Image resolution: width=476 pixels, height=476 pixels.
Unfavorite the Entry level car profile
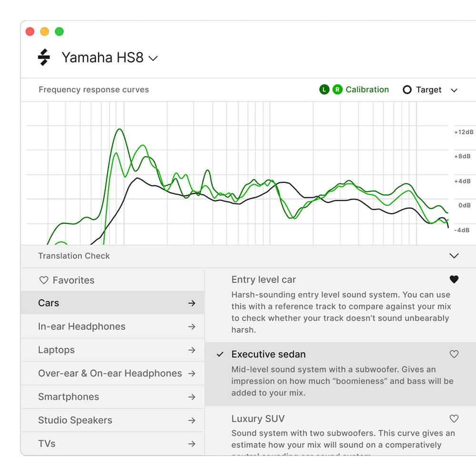tap(454, 279)
